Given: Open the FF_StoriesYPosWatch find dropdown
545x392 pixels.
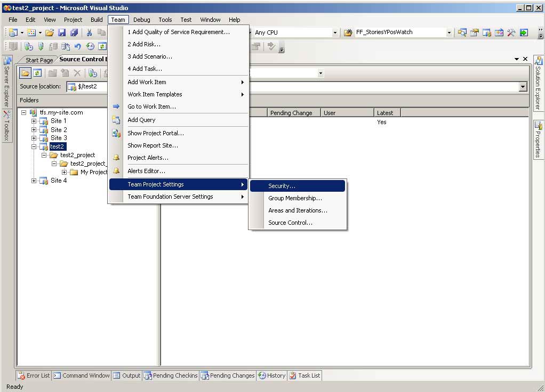Looking at the screenshot, I should pos(449,32).
